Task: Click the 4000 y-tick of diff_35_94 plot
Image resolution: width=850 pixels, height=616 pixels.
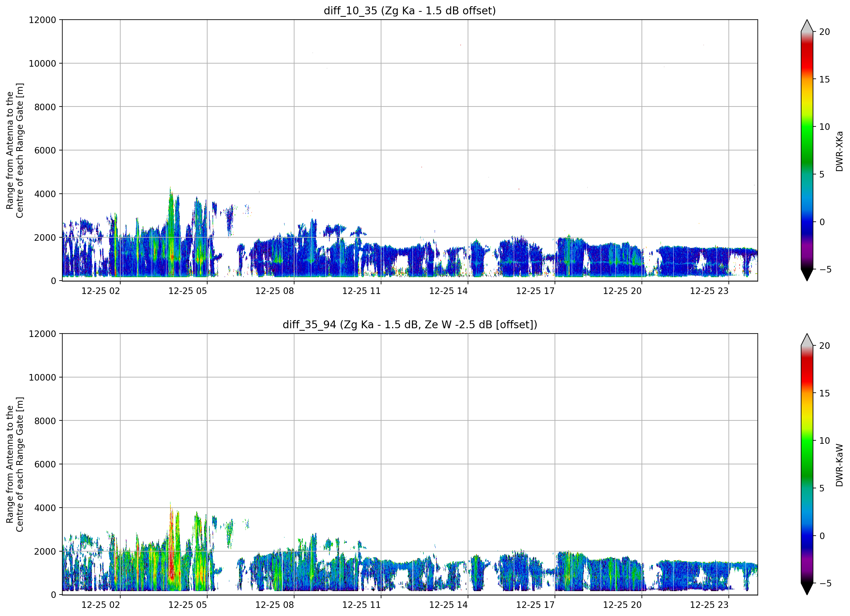Action: (45, 508)
